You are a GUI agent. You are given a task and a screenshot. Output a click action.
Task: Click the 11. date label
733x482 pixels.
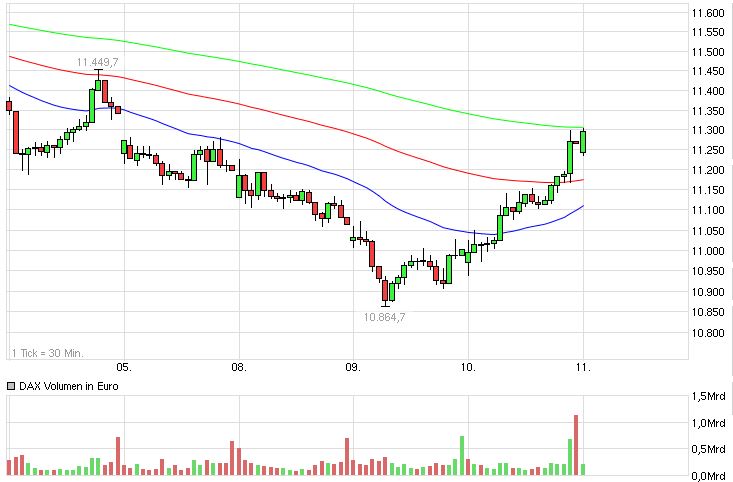tap(584, 367)
